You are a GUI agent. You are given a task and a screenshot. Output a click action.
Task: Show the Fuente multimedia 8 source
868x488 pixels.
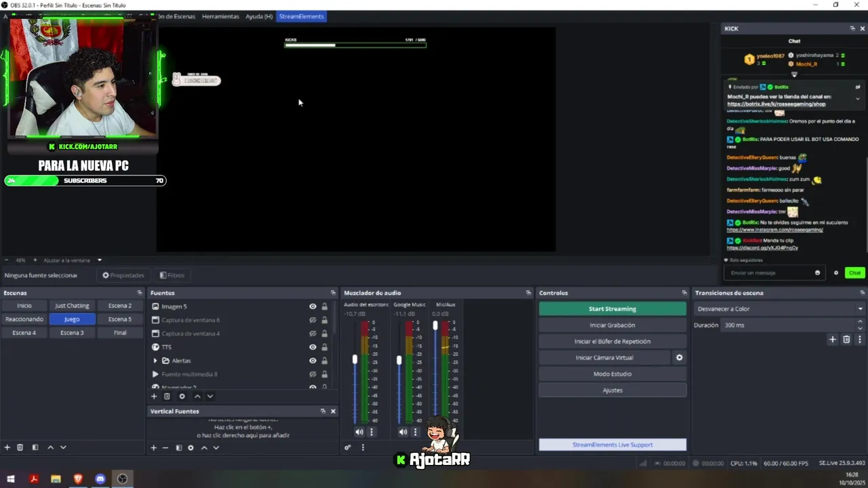(x=313, y=374)
